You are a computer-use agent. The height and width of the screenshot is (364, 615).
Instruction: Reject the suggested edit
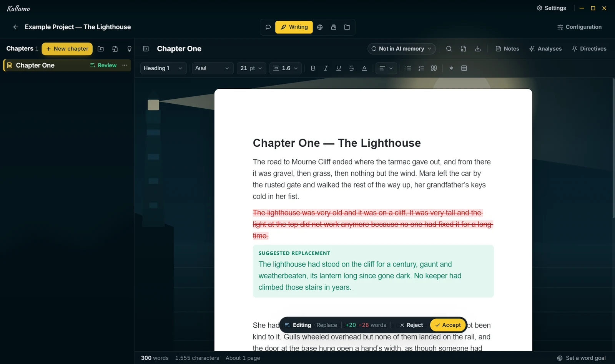pos(411,325)
